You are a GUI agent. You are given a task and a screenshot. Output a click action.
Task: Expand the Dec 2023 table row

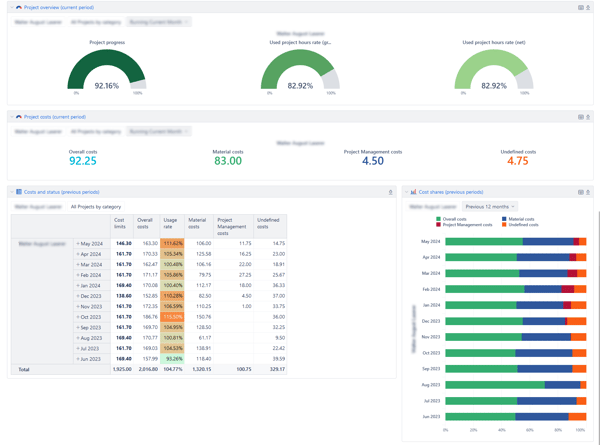coord(78,296)
